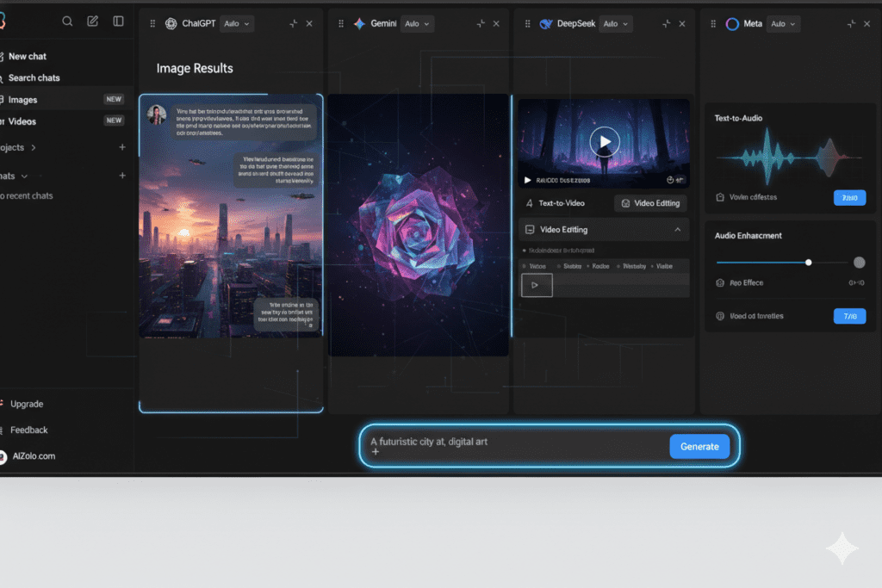This screenshot has height=588, width=882.
Task: Select Search chats in the sidebar
Action: point(34,77)
